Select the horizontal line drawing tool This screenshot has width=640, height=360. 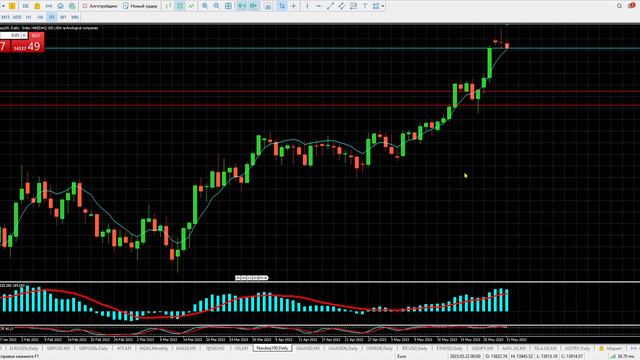pyautogui.click(x=319, y=6)
